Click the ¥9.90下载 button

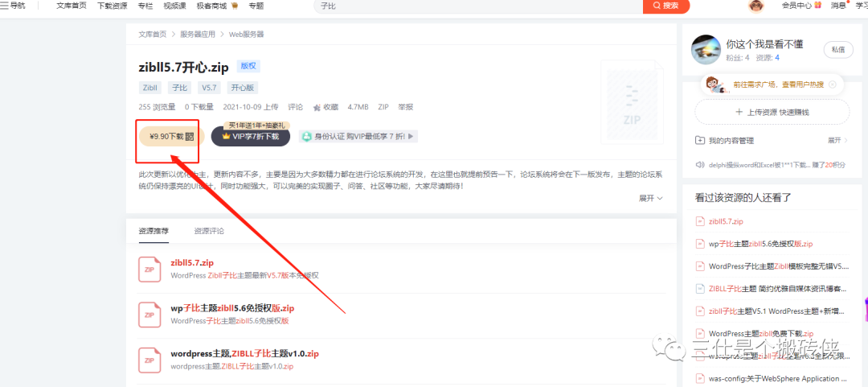point(172,137)
